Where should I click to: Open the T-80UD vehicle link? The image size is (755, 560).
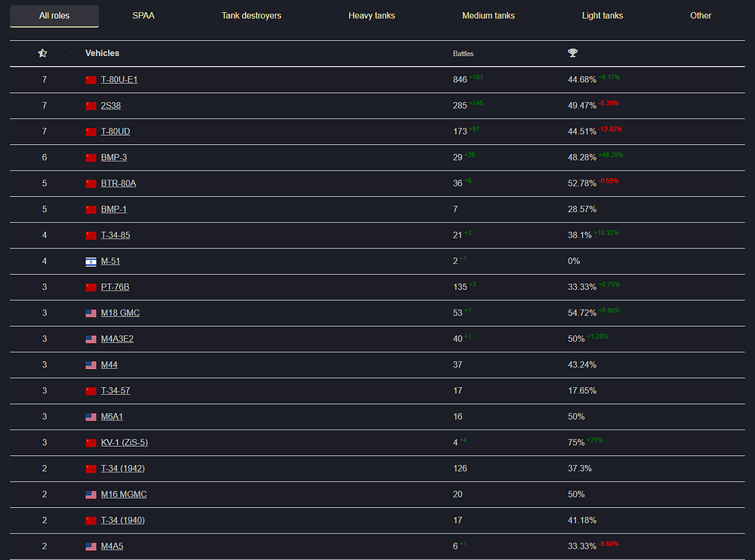(x=116, y=131)
